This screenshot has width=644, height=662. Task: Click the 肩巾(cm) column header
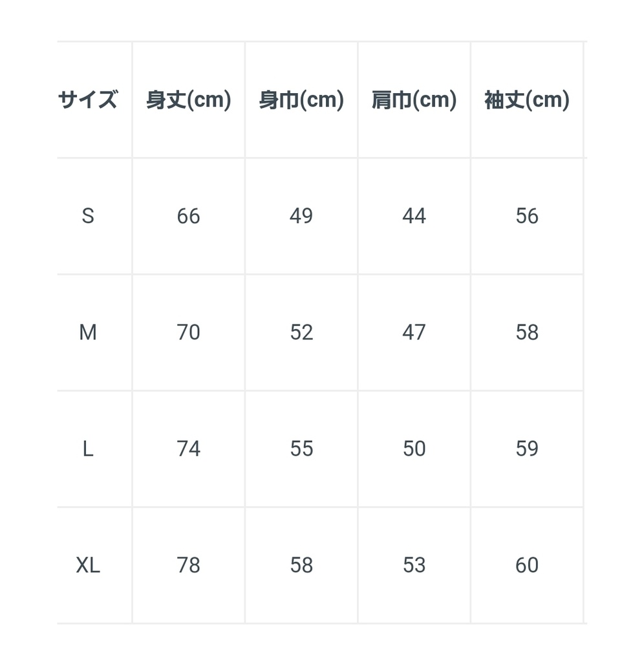click(x=414, y=100)
